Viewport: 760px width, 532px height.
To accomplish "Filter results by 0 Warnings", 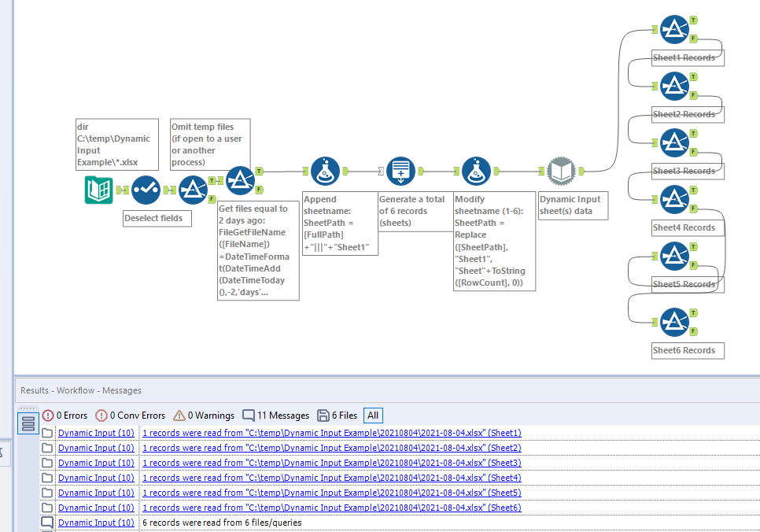I will coord(204,416).
